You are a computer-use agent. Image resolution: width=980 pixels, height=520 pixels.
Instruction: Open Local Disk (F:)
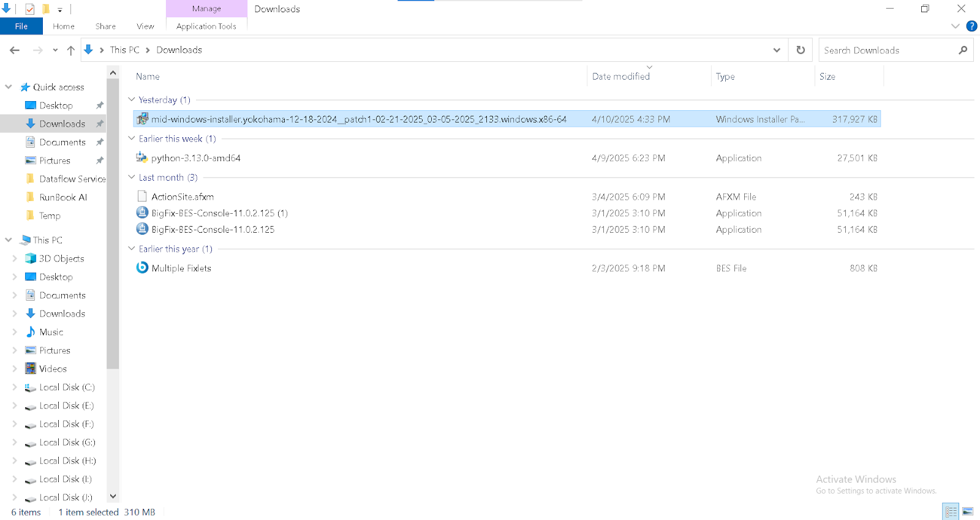(x=66, y=424)
